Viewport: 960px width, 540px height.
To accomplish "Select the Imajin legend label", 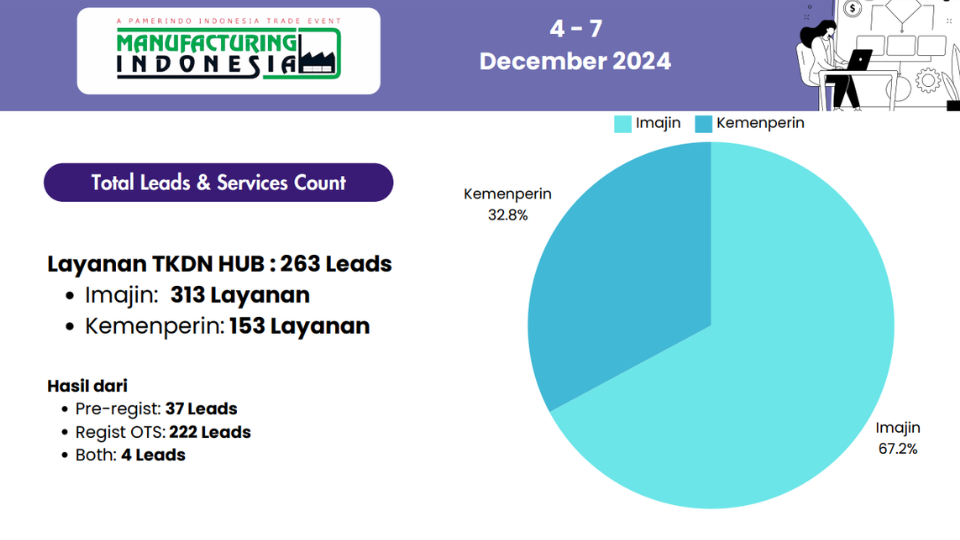I will click(x=658, y=123).
